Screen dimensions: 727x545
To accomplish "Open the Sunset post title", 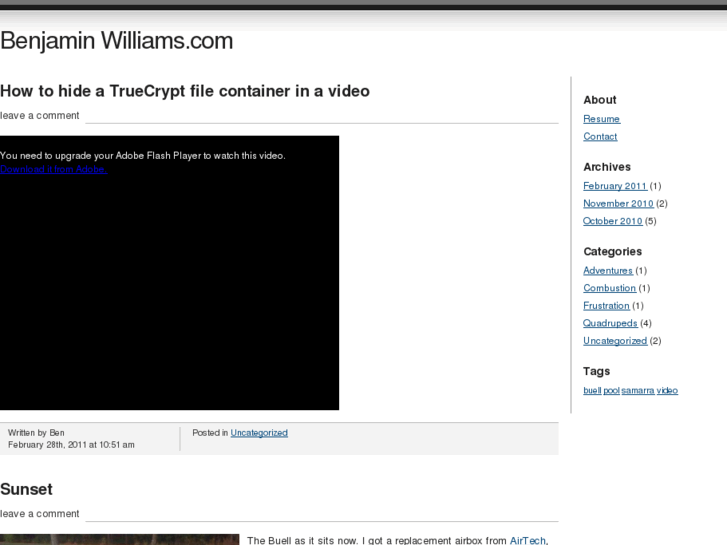I will [x=26, y=489].
